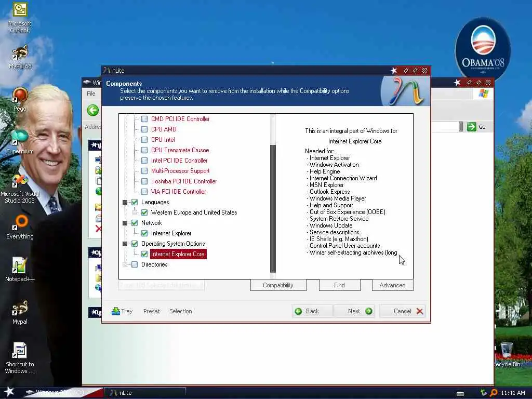
Task: Open the Recycle Bin
Action: [x=507, y=355]
